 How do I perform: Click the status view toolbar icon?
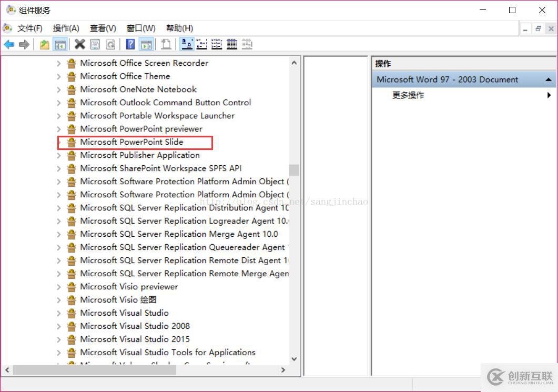point(247,45)
